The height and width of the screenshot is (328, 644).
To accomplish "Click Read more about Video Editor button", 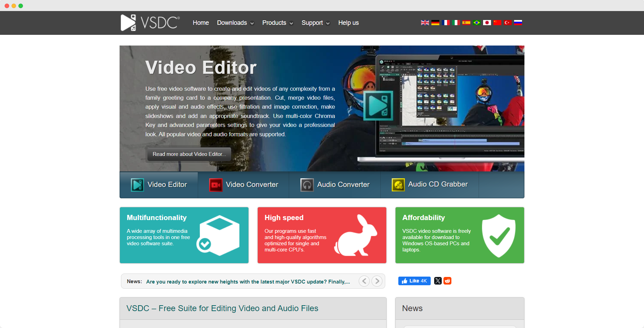I will coord(189,154).
